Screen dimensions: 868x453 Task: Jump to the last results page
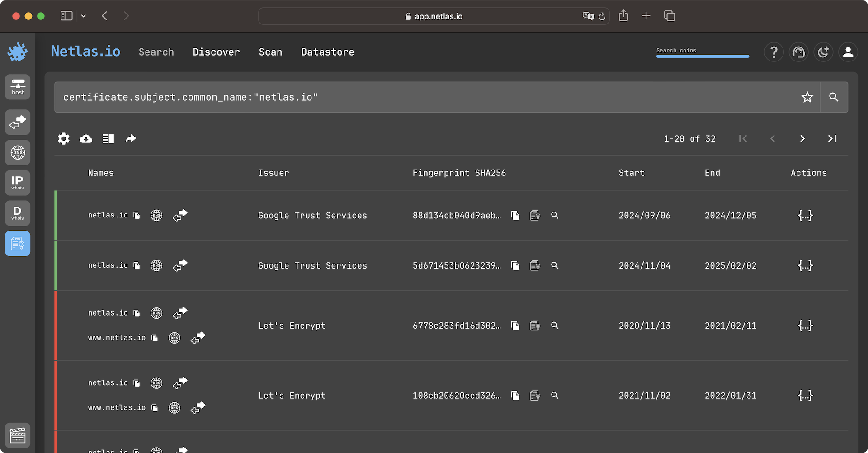832,138
